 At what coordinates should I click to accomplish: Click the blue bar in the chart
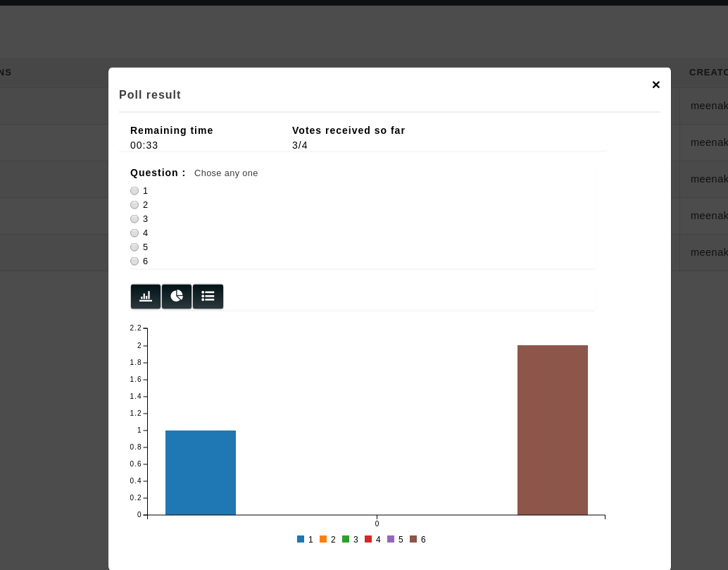[201, 473]
